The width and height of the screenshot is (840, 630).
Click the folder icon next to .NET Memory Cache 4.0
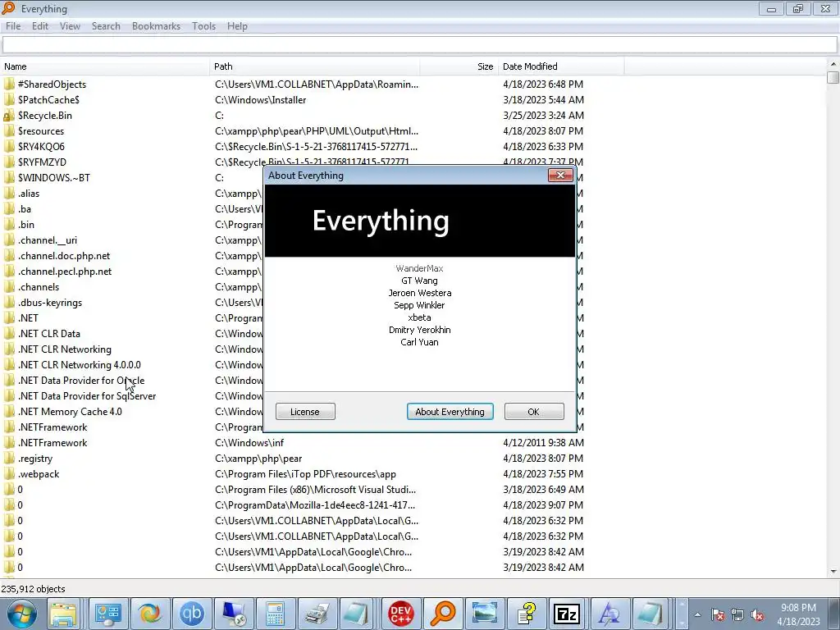(8, 412)
